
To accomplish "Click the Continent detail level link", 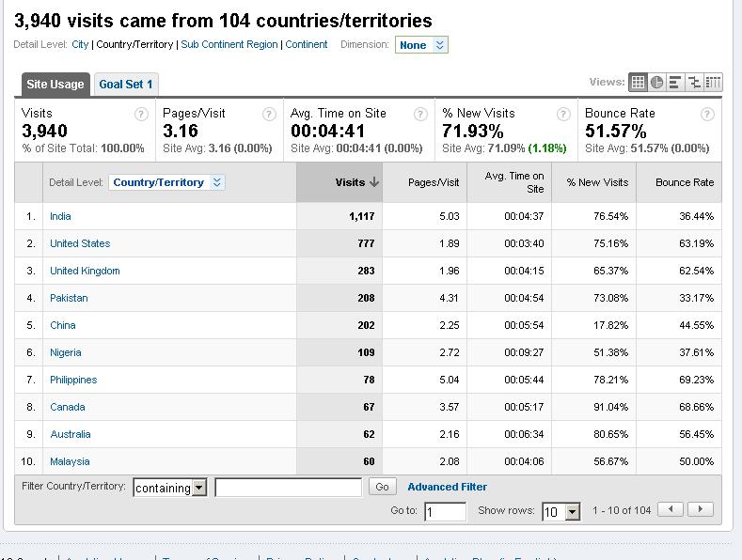I will 307,44.
